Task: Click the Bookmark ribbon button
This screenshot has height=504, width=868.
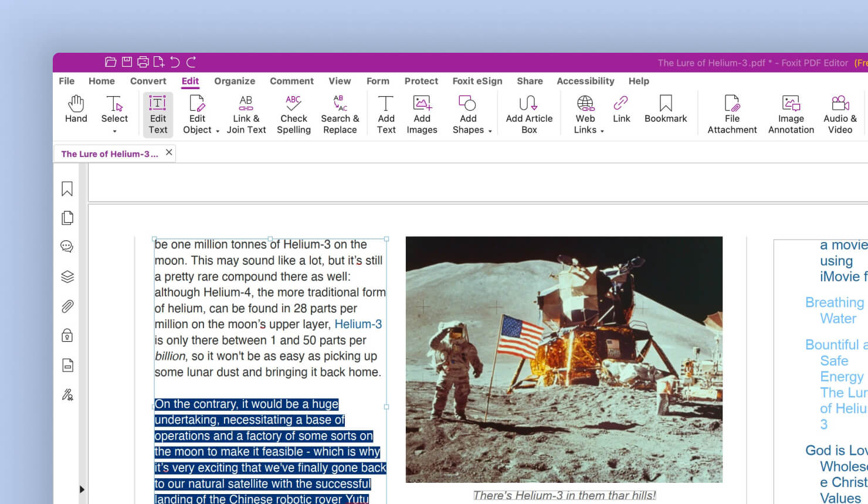Action: 666,110
